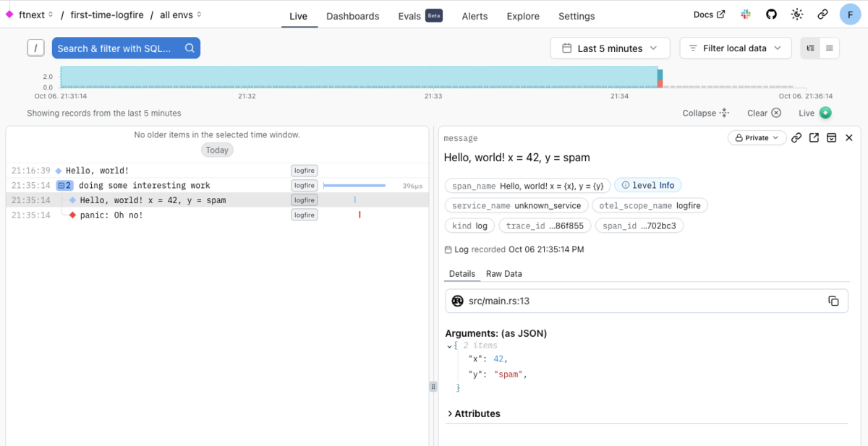
Task: Click the Rust logo beside src/main.rs:13
Action: coord(457,301)
